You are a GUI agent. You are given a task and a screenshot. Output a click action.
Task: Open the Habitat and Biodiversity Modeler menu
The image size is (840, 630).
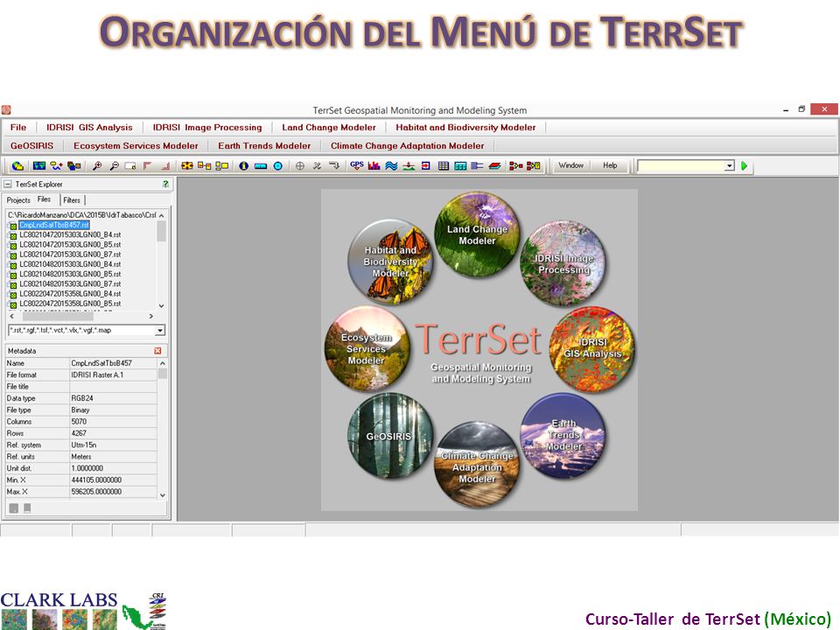click(x=465, y=128)
